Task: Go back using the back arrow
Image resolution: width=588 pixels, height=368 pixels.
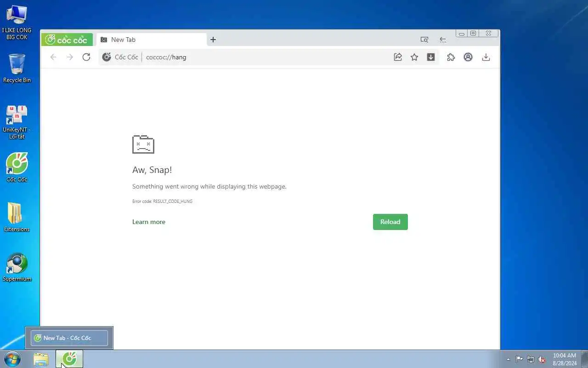Action: tap(53, 57)
